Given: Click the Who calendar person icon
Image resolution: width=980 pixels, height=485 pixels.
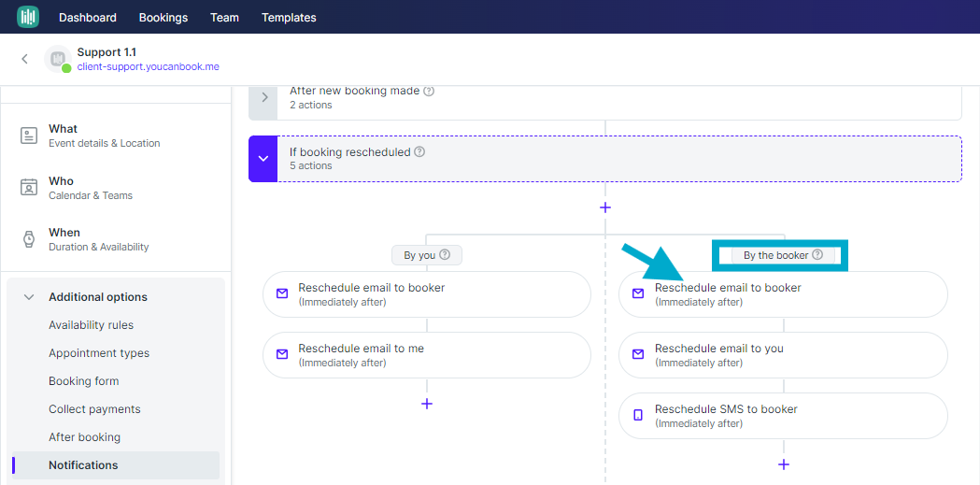Looking at the screenshot, I should tap(29, 188).
